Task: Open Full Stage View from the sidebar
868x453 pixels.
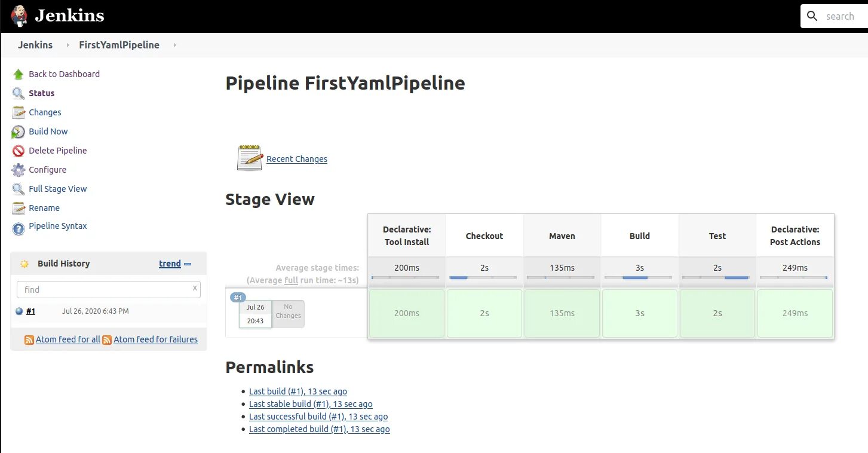Action: coord(58,189)
